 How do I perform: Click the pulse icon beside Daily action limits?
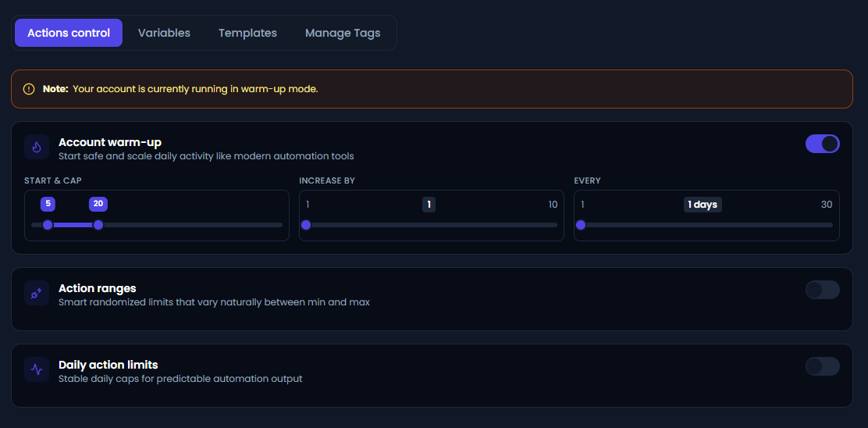point(37,369)
